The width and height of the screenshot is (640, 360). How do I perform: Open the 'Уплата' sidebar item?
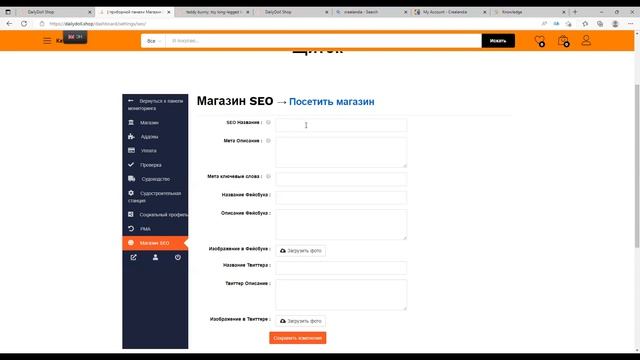[155, 151]
